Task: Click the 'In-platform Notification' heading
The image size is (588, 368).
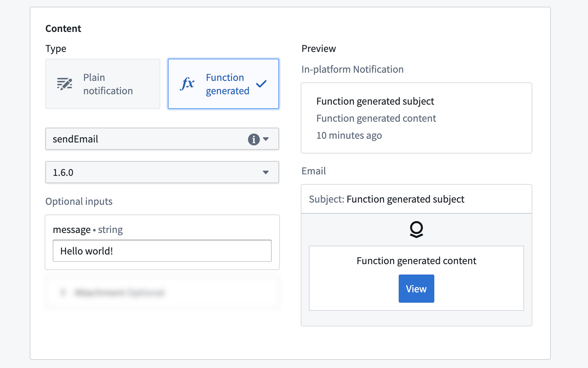Action: pyautogui.click(x=352, y=69)
